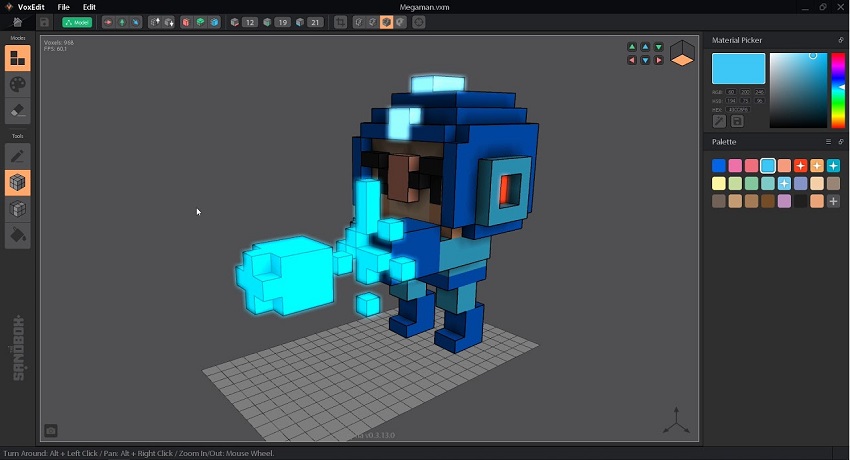
Task: Click the orange view cube
Action: click(682, 53)
